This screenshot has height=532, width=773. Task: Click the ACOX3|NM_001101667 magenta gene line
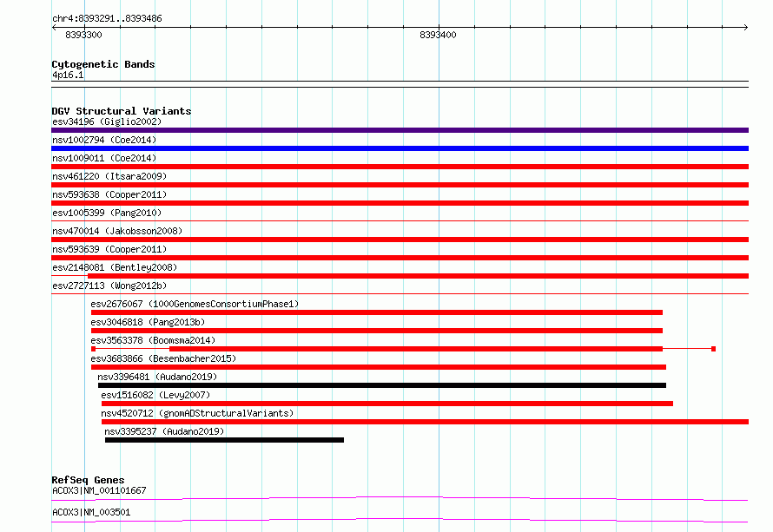tap(400, 498)
